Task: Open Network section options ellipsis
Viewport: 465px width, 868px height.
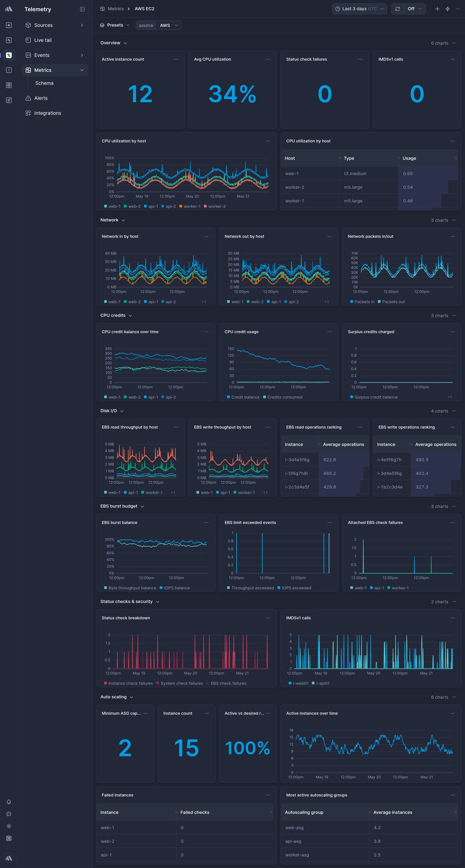Action: click(x=454, y=220)
